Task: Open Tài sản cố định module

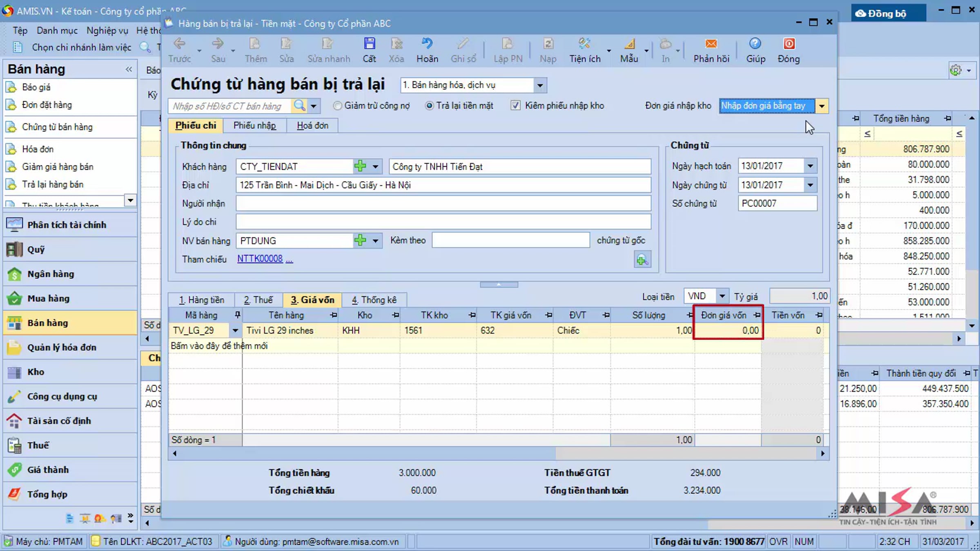Action: pyautogui.click(x=70, y=421)
